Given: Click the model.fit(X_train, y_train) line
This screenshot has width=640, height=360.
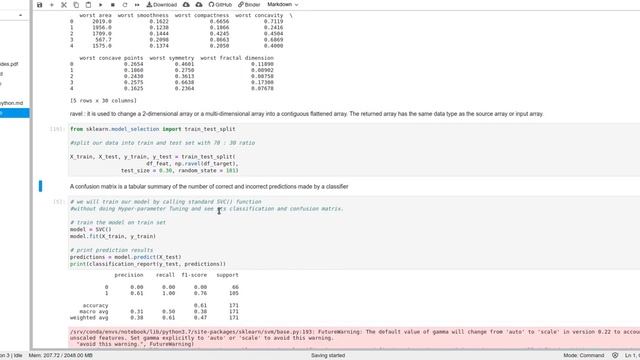Looking at the screenshot, I should point(113,236).
